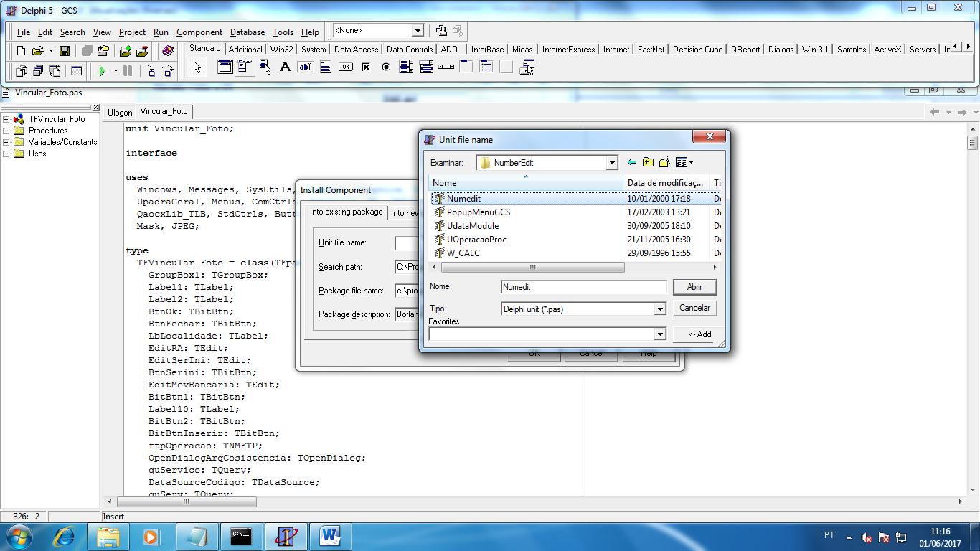
Task: Select the OK Button component in the palette
Action: pyautogui.click(x=346, y=67)
